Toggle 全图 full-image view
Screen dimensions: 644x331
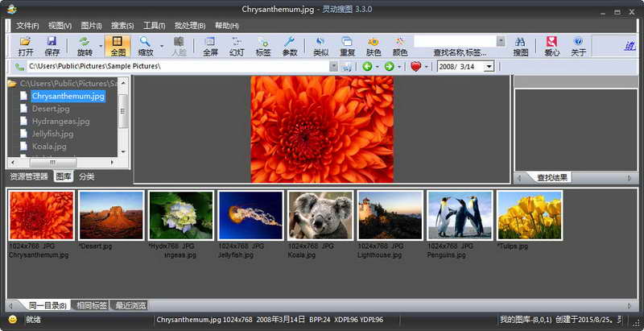tap(118, 46)
